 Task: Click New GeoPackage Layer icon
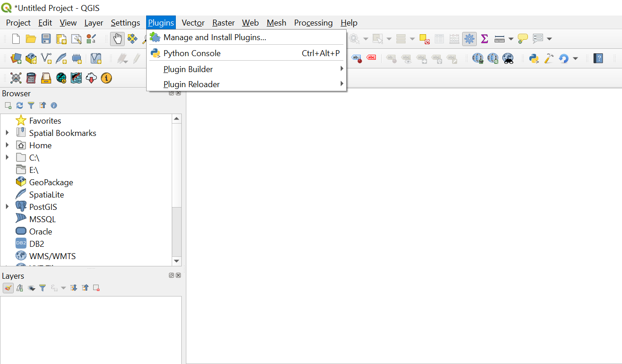(31, 58)
